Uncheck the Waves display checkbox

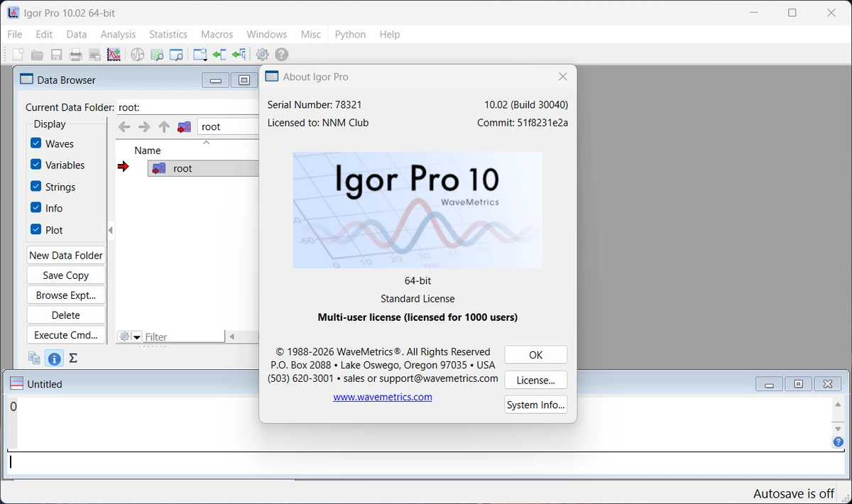(36, 143)
